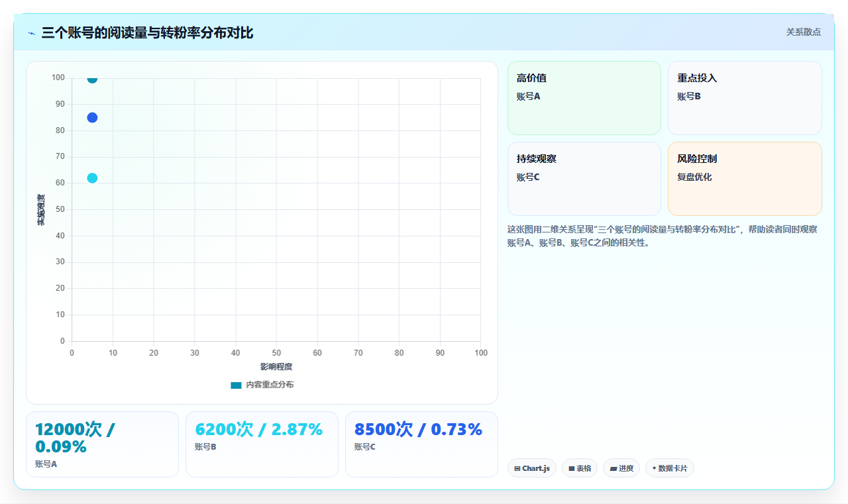Click the 高价值 heading text
The image size is (848, 504).
[x=531, y=78]
